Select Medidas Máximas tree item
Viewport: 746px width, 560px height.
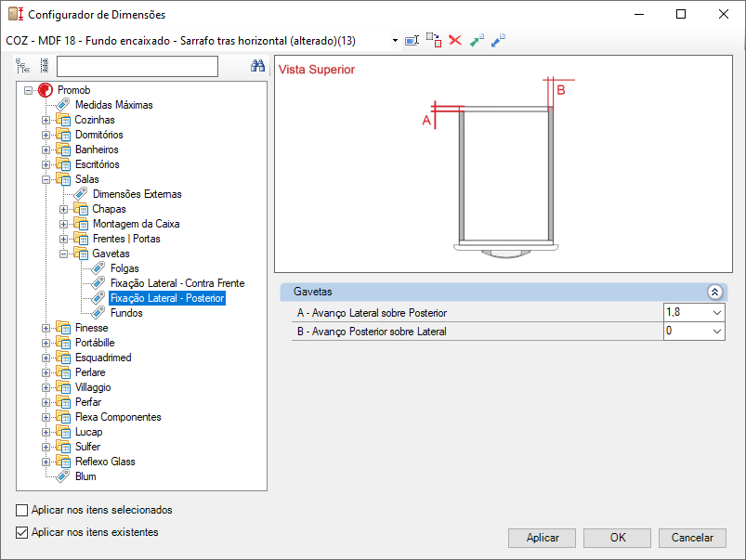(113, 105)
